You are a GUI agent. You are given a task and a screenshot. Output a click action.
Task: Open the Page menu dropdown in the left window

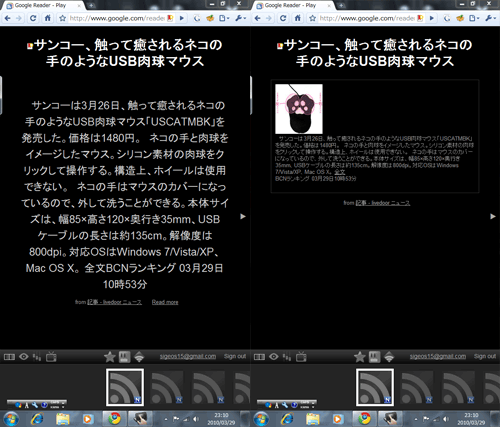(224, 18)
